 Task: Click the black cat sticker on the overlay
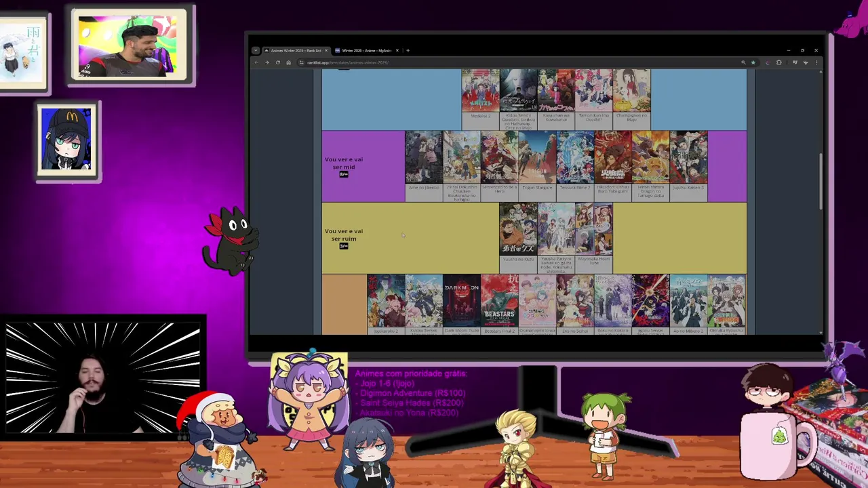[231, 242]
